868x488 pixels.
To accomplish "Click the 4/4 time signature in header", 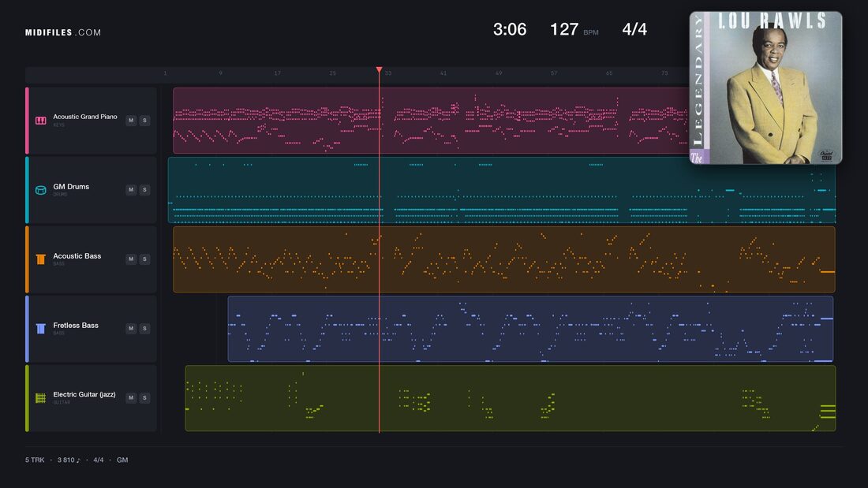I will [x=634, y=29].
